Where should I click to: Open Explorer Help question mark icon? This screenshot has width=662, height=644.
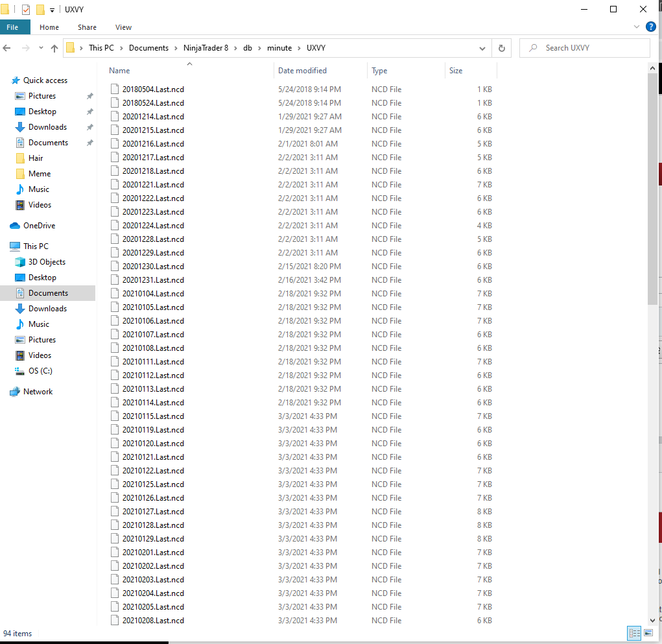pos(650,27)
